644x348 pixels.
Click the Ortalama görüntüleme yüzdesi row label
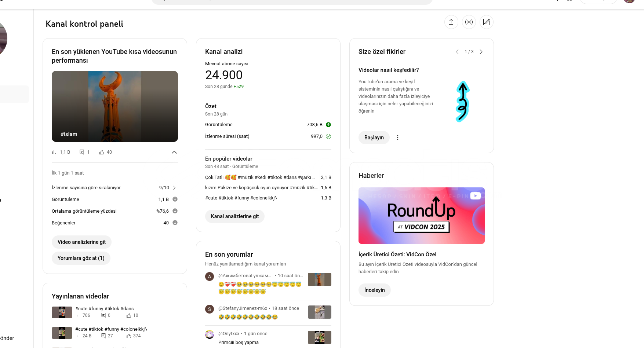(84, 211)
